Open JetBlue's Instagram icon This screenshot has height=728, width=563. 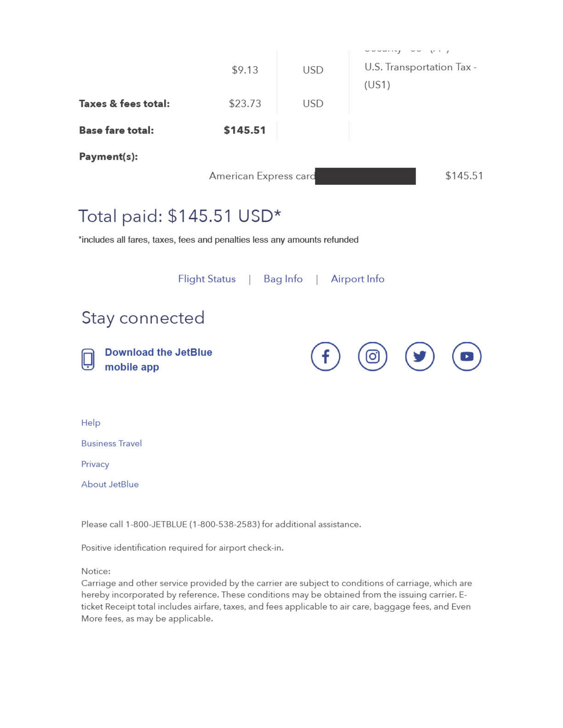point(373,356)
